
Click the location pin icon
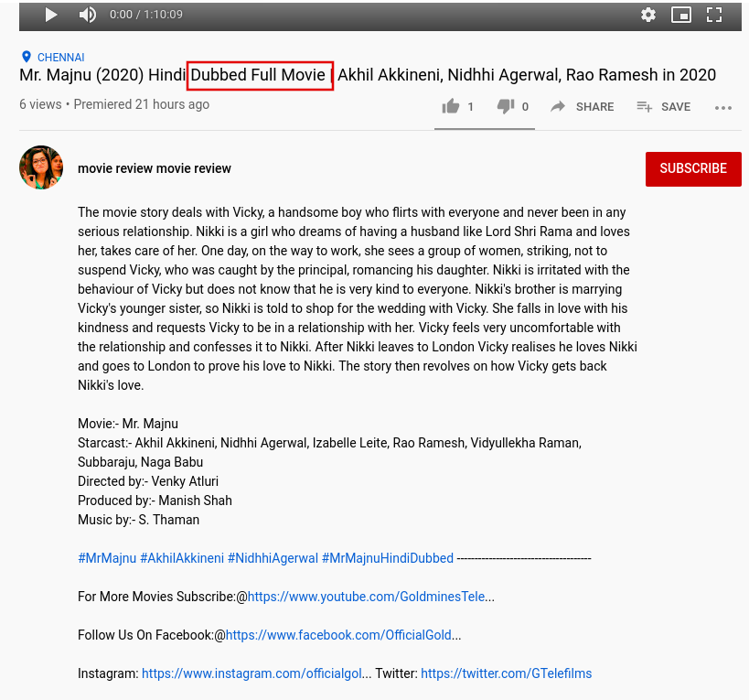(27, 57)
